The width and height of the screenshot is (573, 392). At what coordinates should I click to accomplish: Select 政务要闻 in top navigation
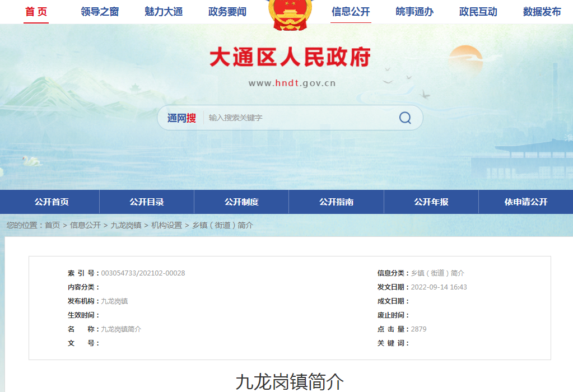(227, 12)
